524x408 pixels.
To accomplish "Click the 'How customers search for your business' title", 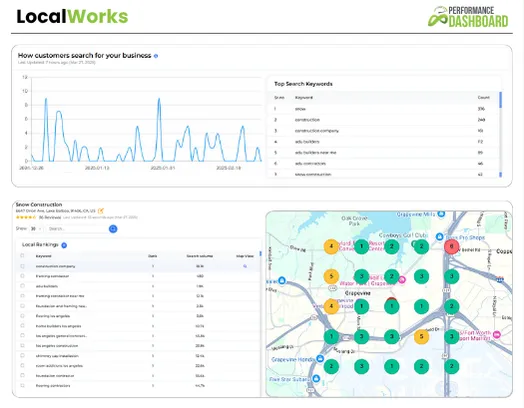I will [x=85, y=55].
